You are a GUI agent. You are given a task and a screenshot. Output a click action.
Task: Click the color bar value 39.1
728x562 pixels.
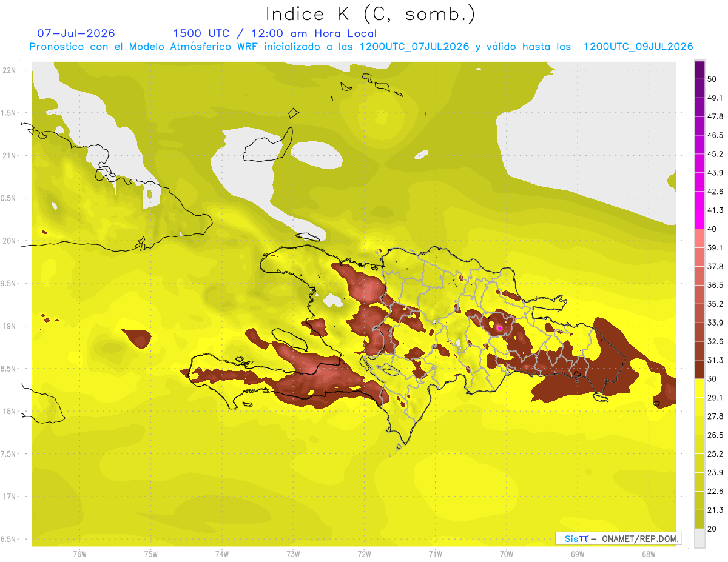coord(715,248)
